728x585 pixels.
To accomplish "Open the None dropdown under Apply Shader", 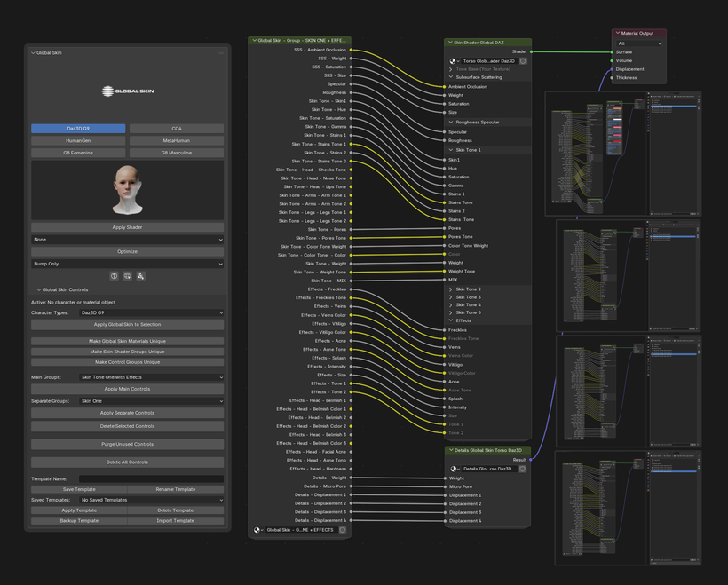I will point(127,240).
